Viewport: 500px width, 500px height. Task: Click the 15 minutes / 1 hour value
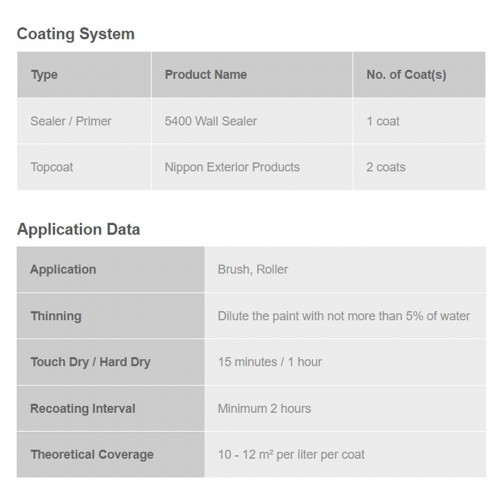tap(270, 362)
